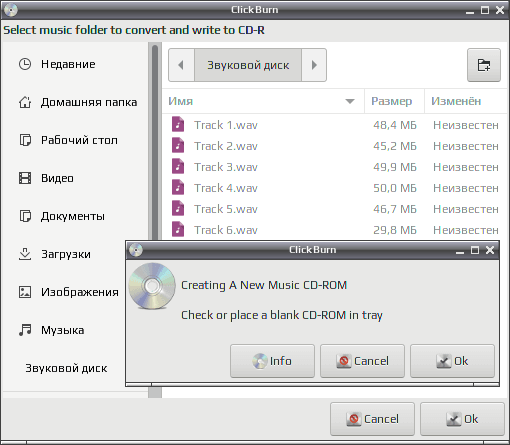The image size is (510, 445).
Task: Click the dialog title bar CD icon
Action: [136, 250]
